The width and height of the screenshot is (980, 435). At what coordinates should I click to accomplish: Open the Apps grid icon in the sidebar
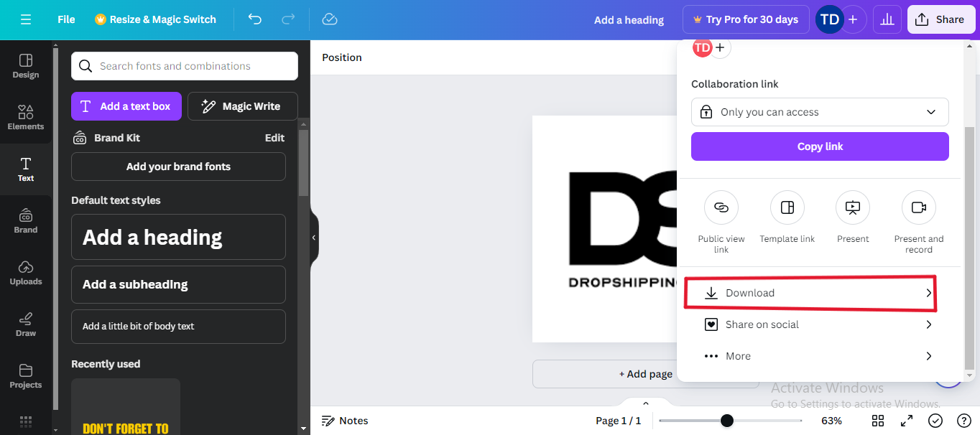coord(26,422)
